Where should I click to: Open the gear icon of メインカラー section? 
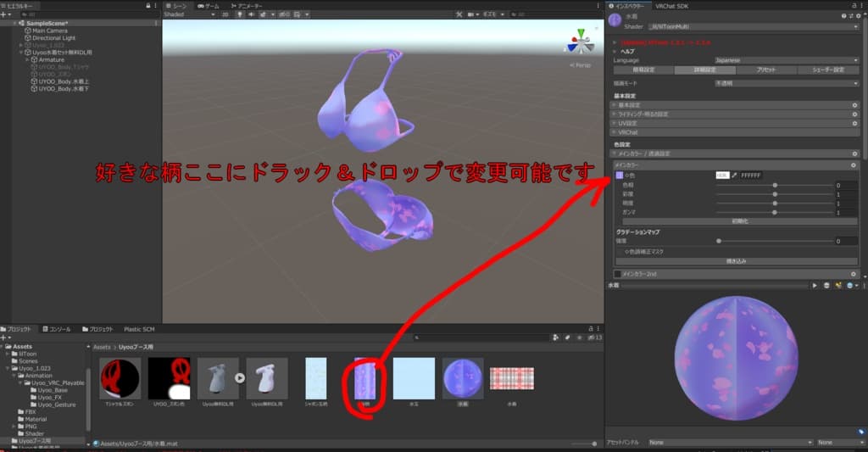pos(853,165)
